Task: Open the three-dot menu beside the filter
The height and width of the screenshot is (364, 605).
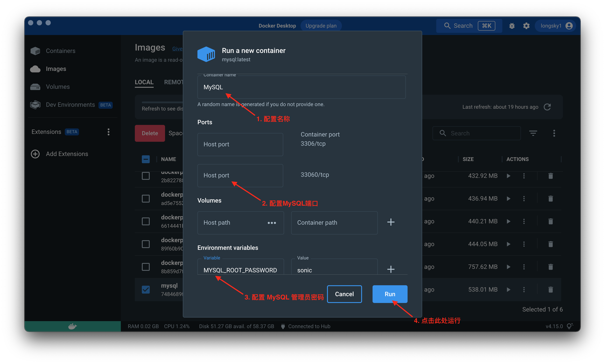Action: (x=554, y=133)
